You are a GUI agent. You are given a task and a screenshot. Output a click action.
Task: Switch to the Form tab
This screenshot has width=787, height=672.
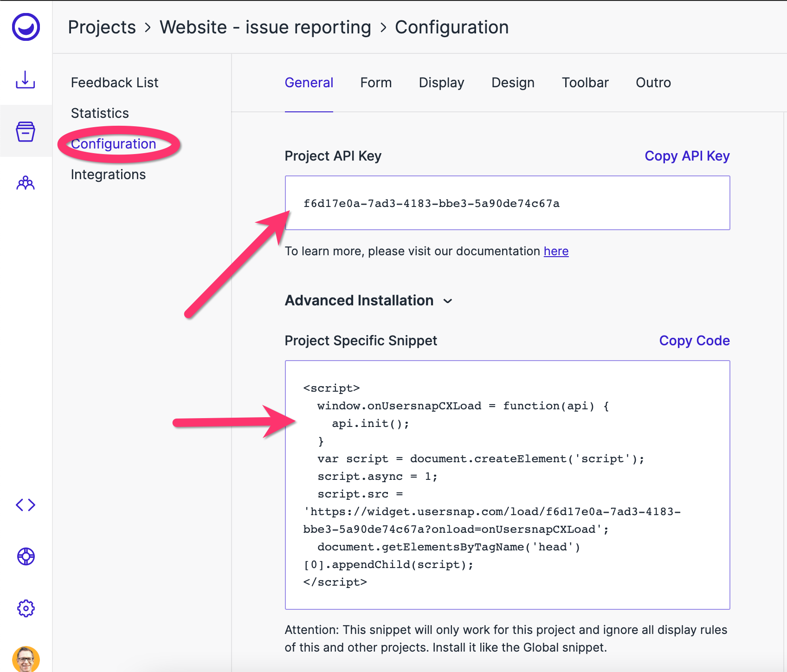376,83
